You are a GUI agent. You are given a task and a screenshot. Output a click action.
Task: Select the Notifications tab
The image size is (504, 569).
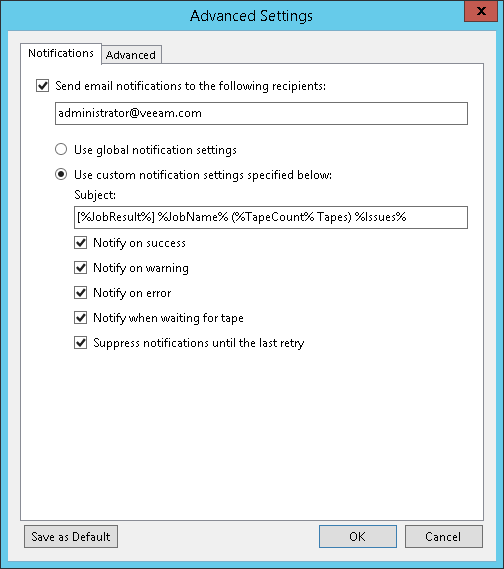point(61,53)
